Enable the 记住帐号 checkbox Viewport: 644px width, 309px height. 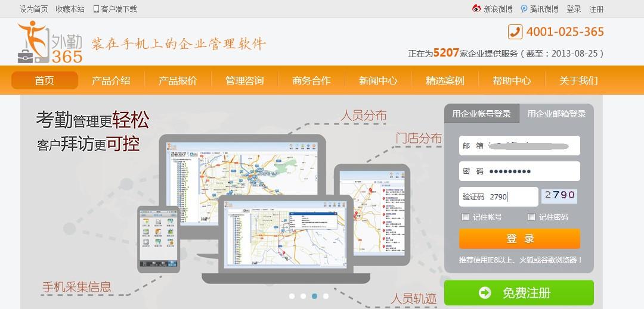(466, 217)
